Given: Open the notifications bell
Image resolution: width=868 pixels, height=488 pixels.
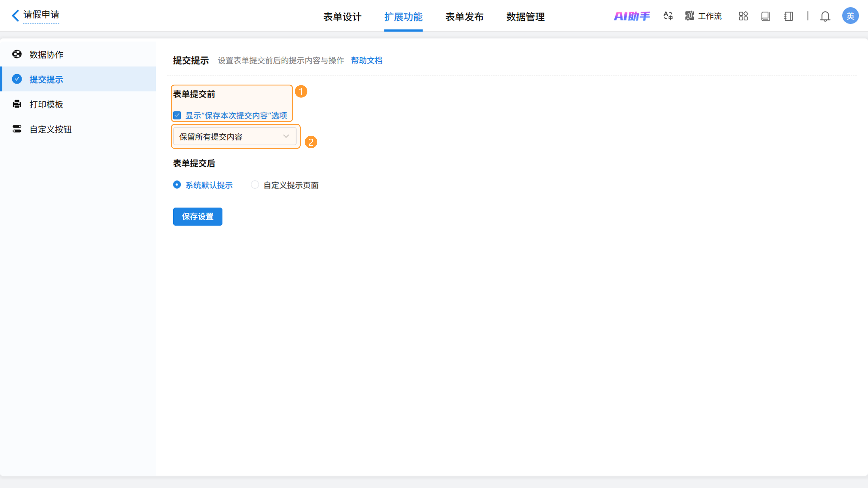Looking at the screenshot, I should (x=825, y=16).
